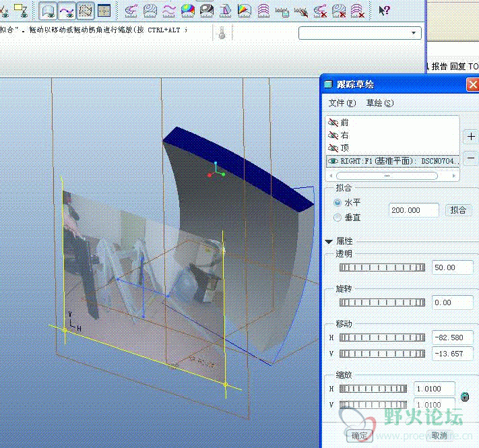Click the 缩放 H 1.0100 field
The image size is (479, 448).
pyautogui.click(x=435, y=389)
